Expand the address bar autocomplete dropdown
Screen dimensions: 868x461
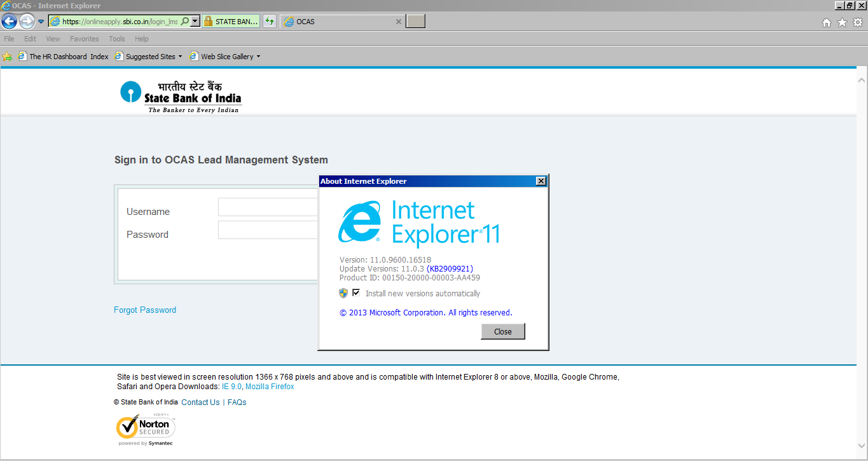click(195, 22)
